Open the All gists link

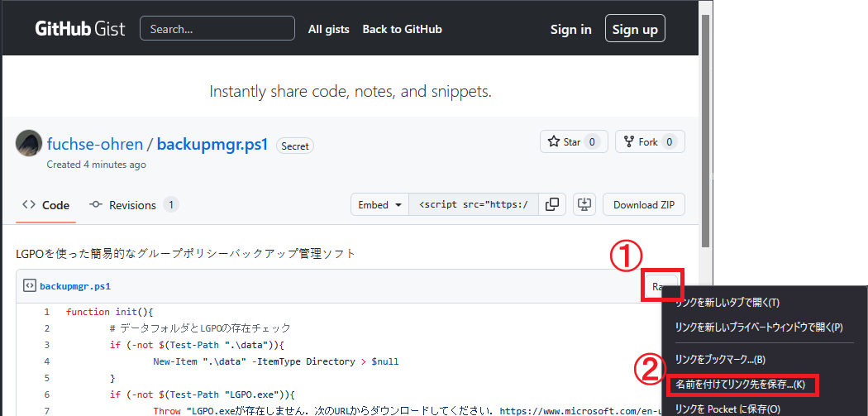coord(328,29)
